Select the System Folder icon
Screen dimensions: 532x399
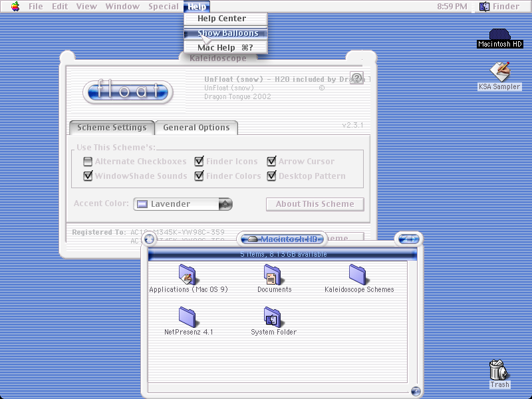pos(273,317)
